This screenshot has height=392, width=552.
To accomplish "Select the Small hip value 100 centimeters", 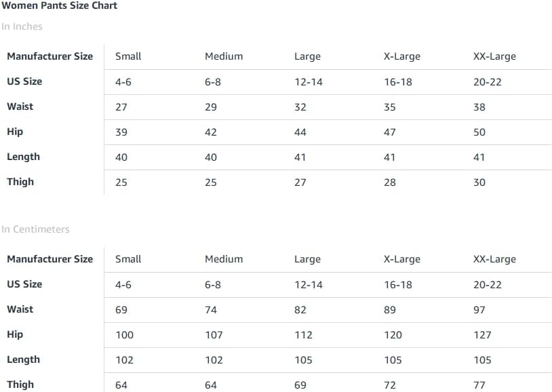I will pos(125,335).
